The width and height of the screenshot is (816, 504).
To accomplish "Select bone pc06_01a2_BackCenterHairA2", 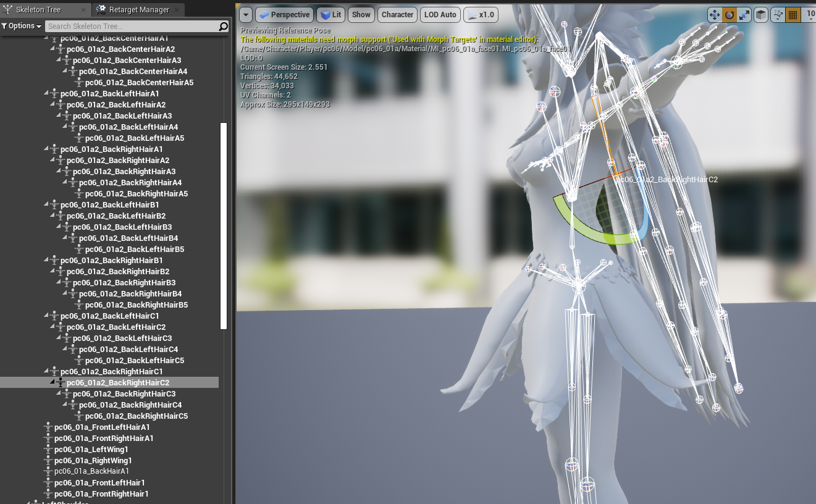I will 121,49.
